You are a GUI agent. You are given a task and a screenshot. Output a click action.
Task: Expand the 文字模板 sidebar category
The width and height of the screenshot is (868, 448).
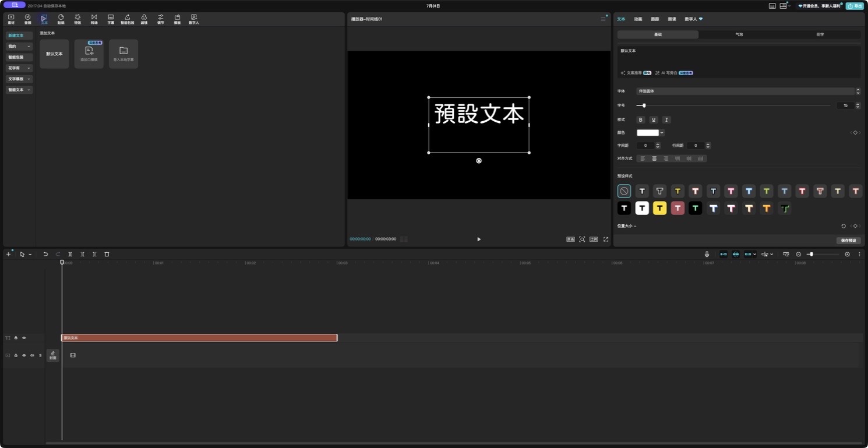(x=19, y=79)
